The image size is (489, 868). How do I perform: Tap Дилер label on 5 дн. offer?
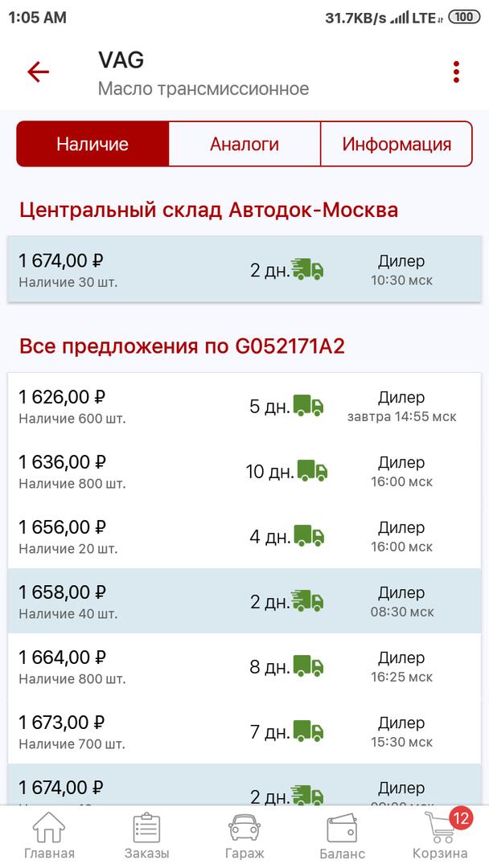coord(401,397)
